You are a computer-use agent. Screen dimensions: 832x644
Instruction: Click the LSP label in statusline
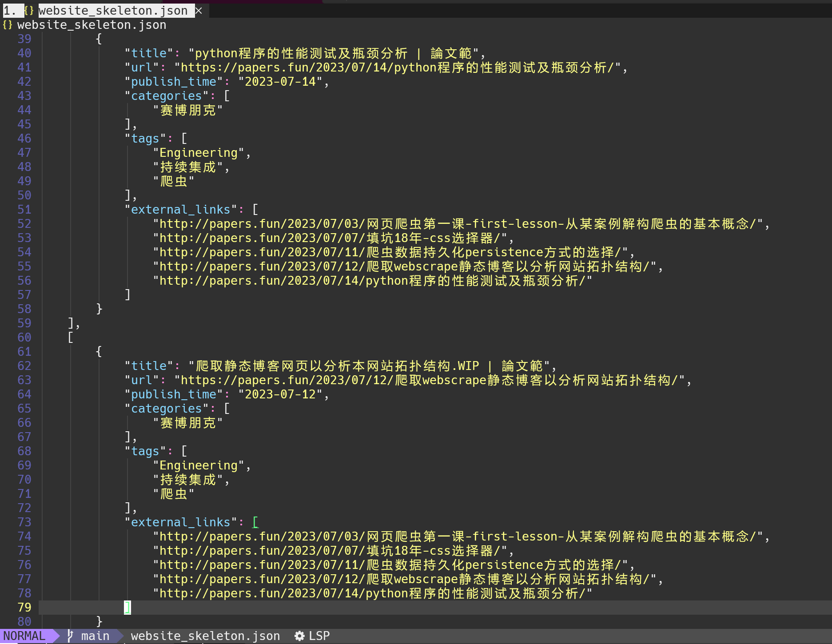coord(319,636)
